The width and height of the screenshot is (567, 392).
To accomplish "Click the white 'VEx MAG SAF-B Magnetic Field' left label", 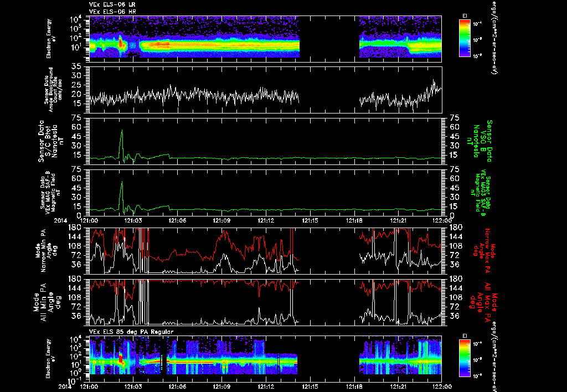I will pos(50,192).
